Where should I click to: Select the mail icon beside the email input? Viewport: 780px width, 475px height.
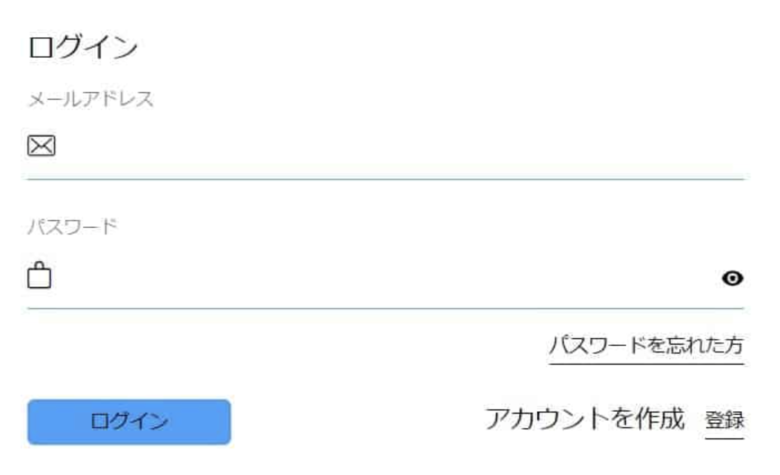(x=41, y=146)
